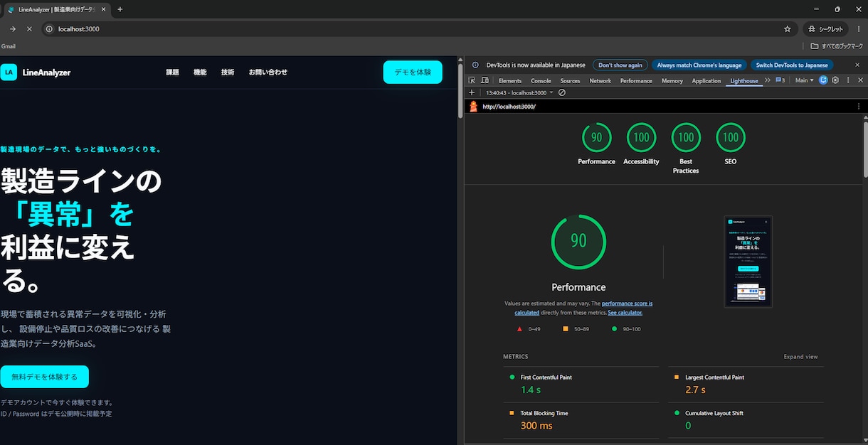Image resolution: width=868 pixels, height=445 pixels.
Task: Open the Lighthouse report three-dot menu
Action: pyautogui.click(x=859, y=106)
